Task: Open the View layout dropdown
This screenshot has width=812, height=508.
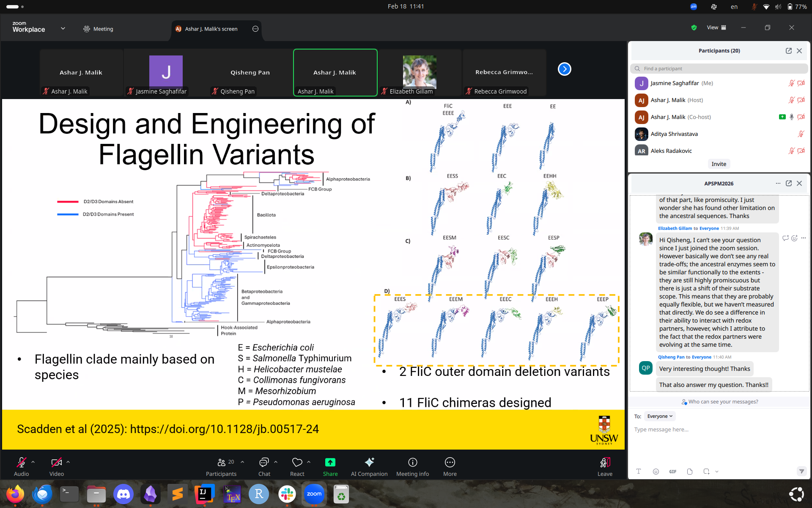Action: (716, 28)
